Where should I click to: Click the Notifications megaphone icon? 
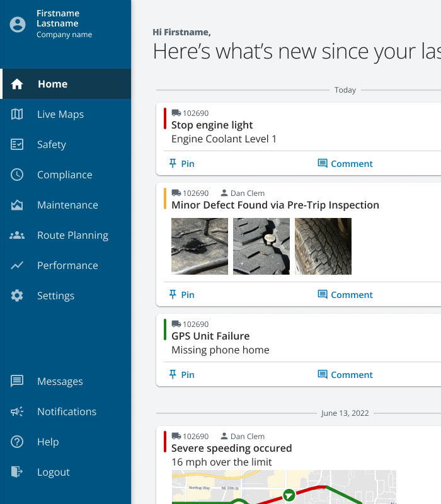(x=17, y=411)
